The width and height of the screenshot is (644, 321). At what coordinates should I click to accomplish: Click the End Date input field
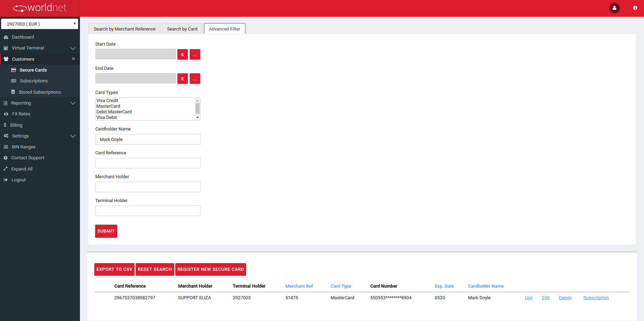tap(136, 78)
